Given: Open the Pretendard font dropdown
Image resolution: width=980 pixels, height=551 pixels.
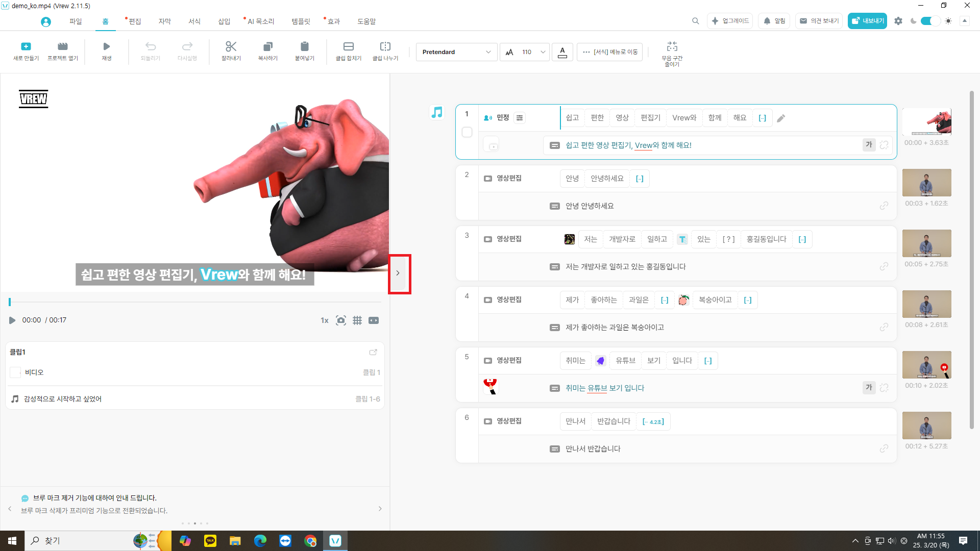Looking at the screenshot, I should tap(456, 52).
